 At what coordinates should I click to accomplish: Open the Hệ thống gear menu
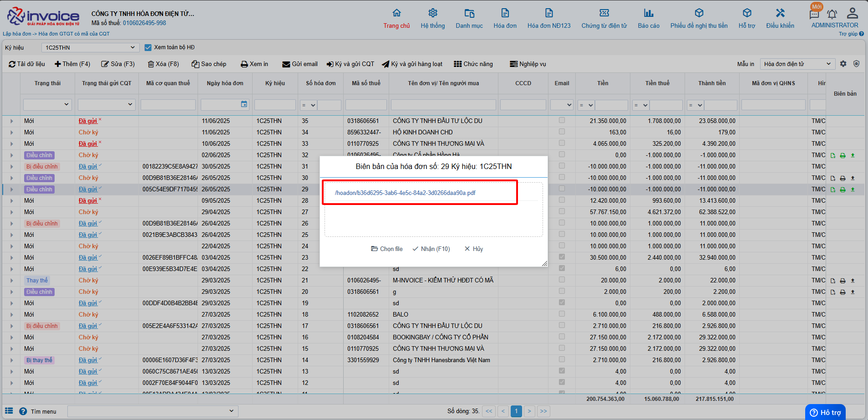pyautogui.click(x=432, y=13)
